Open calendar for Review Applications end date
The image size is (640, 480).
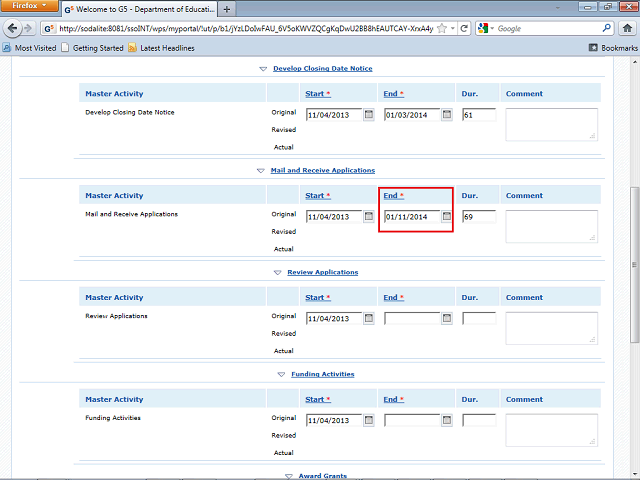pos(447,318)
